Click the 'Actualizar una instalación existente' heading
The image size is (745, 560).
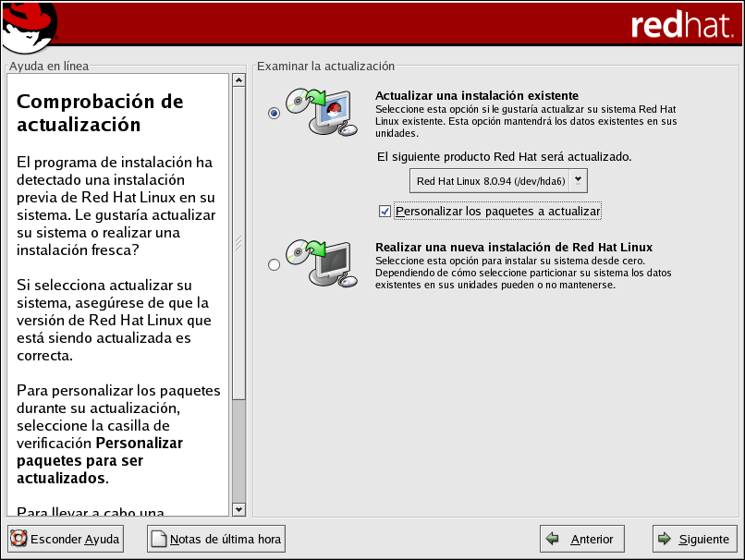pyautogui.click(x=477, y=95)
